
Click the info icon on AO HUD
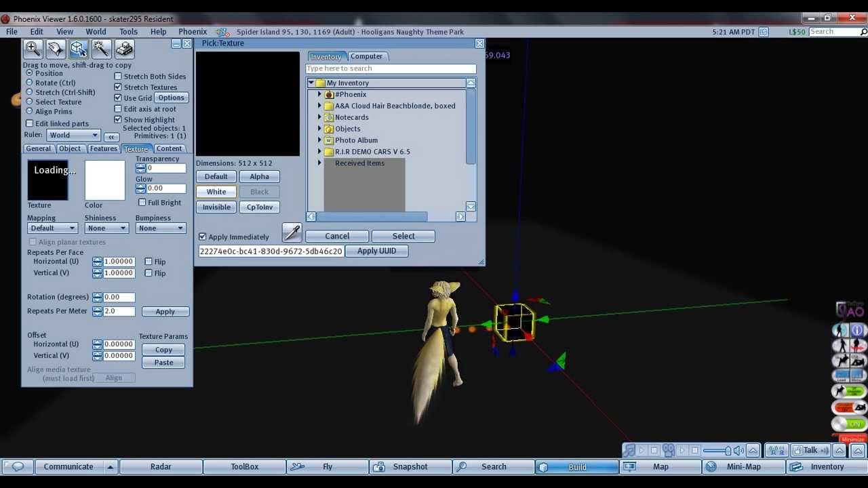[x=857, y=331]
